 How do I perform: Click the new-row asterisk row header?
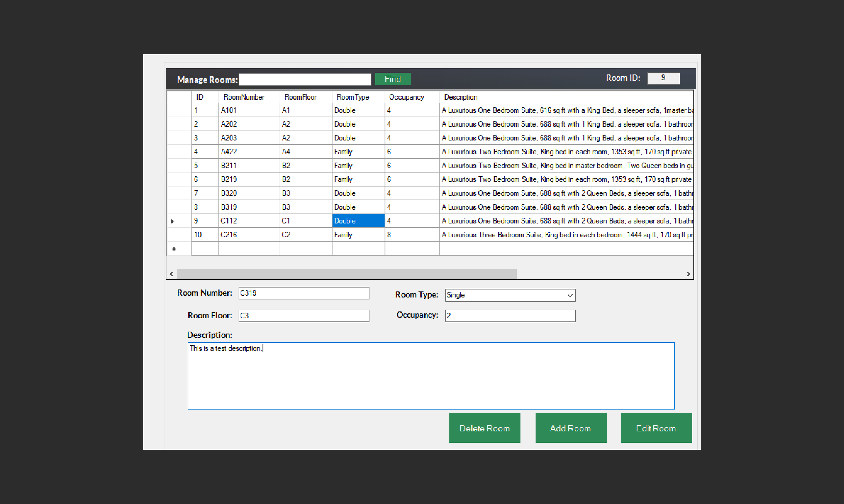179,249
